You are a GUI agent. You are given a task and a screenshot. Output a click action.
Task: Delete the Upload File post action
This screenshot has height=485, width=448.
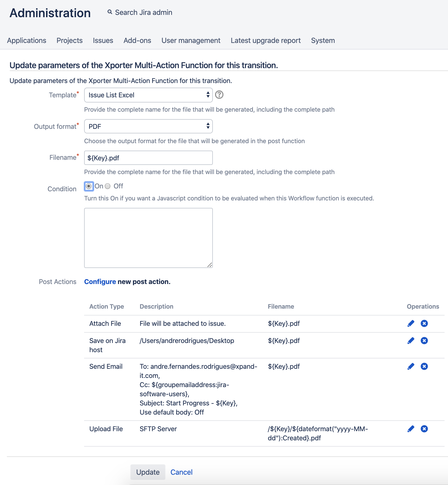424,429
